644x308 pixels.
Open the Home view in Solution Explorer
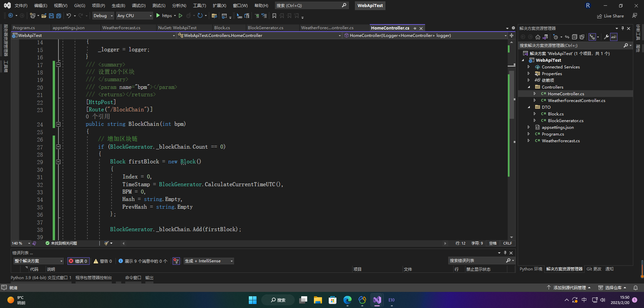538,37
